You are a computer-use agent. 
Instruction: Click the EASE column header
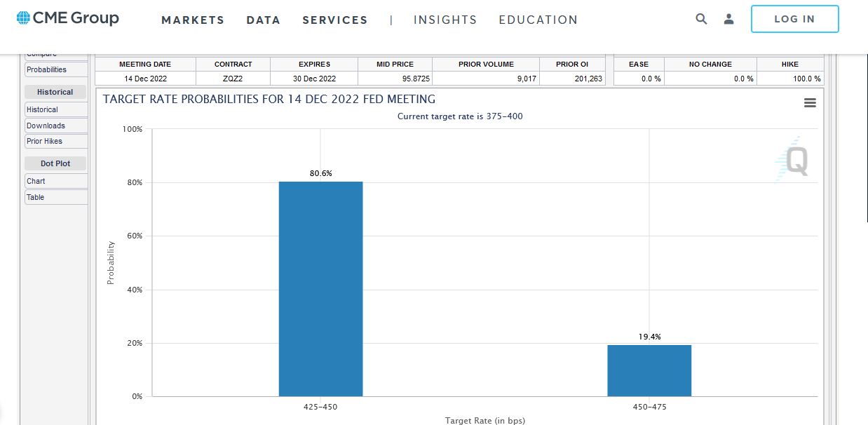639,64
